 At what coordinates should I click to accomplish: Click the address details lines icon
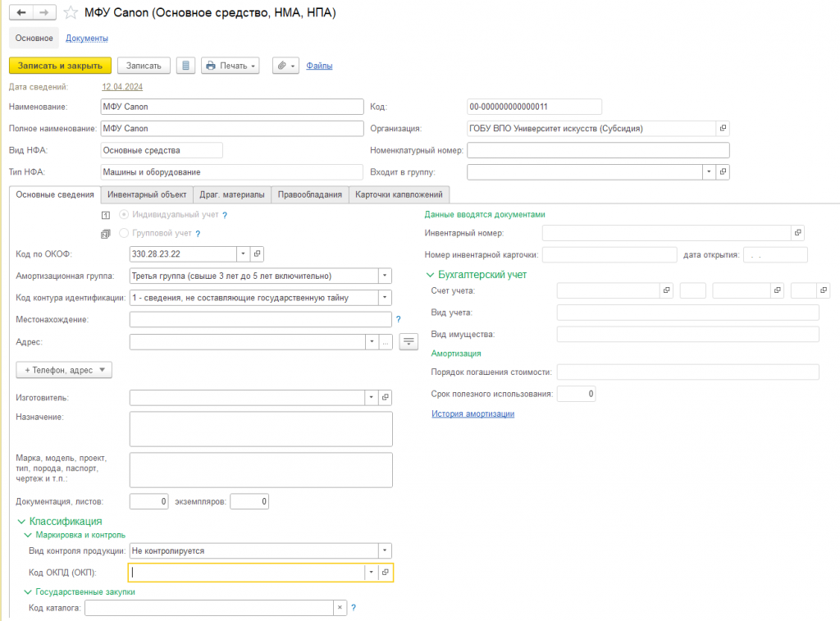pos(409,341)
